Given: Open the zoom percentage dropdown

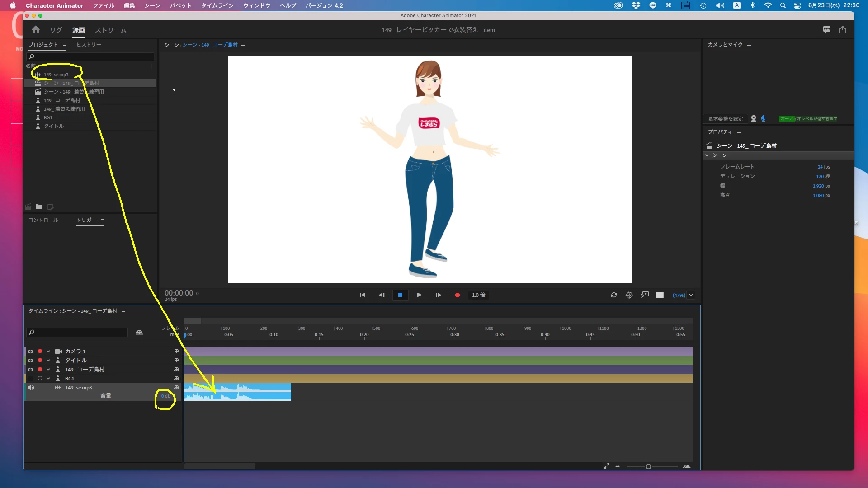Looking at the screenshot, I should click(x=691, y=295).
